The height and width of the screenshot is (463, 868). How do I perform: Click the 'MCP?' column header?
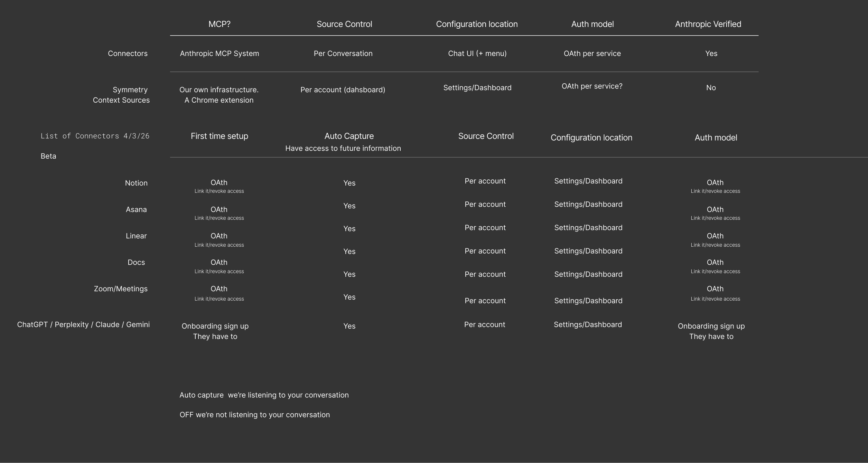(x=220, y=24)
